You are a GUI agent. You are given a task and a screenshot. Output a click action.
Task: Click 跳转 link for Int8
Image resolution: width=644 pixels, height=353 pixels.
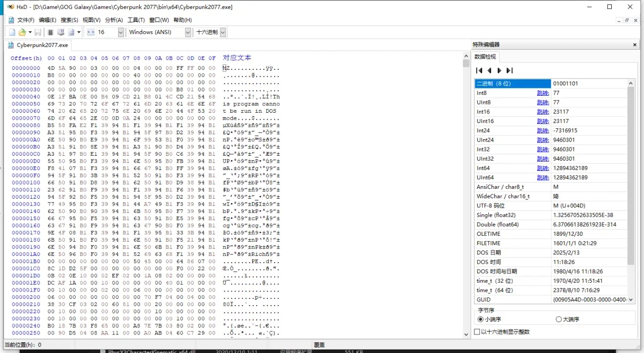pos(543,93)
